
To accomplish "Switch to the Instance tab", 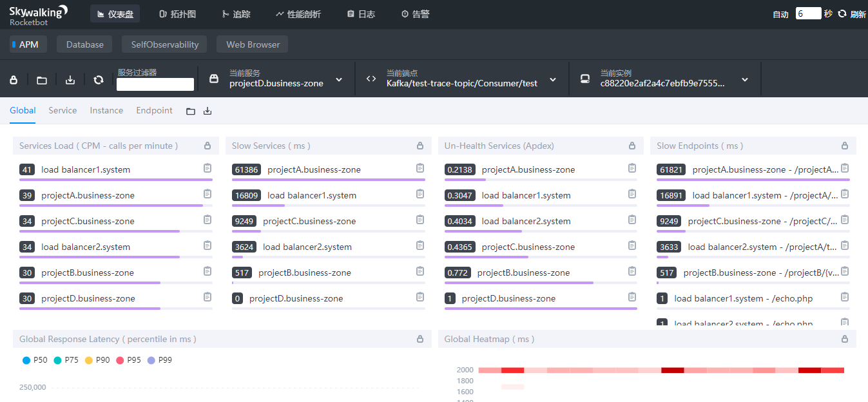I will coord(106,110).
